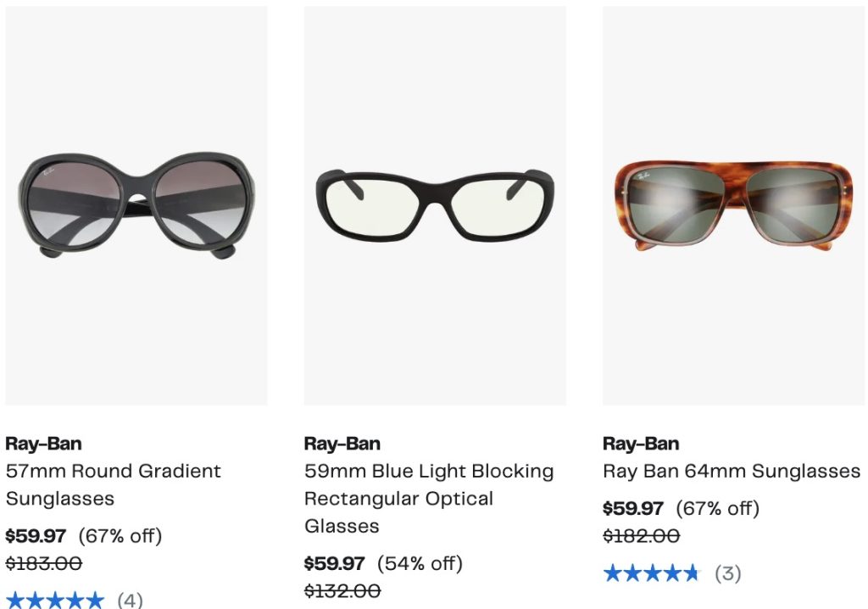Open the black rectangular optical glasses image
Image resolution: width=868 pixels, height=609 pixels.
tap(435, 205)
